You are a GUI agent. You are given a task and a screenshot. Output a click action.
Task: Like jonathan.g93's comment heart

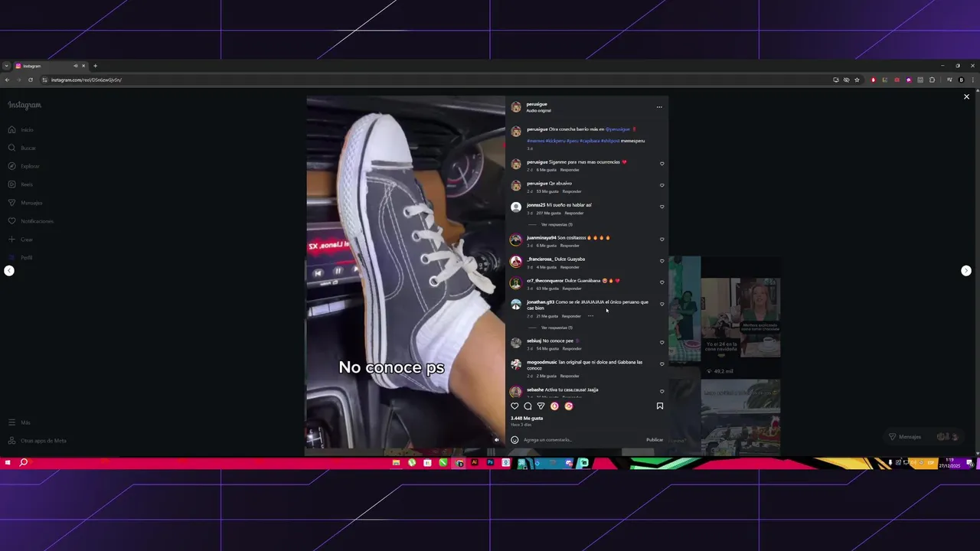coord(662,304)
